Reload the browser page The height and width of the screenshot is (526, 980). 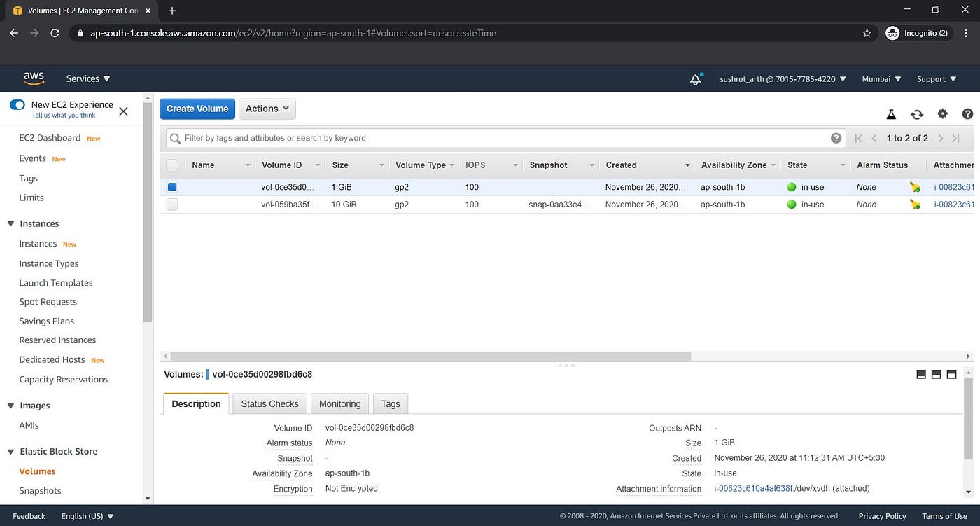[55, 33]
